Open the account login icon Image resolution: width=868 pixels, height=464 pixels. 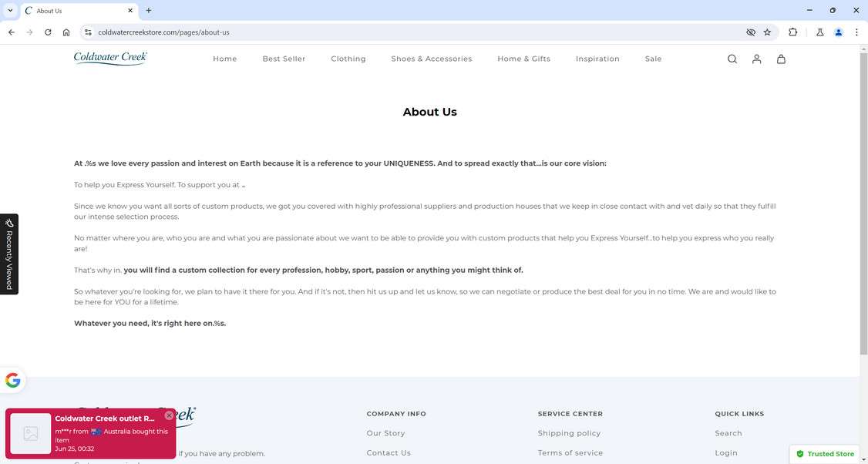point(756,59)
